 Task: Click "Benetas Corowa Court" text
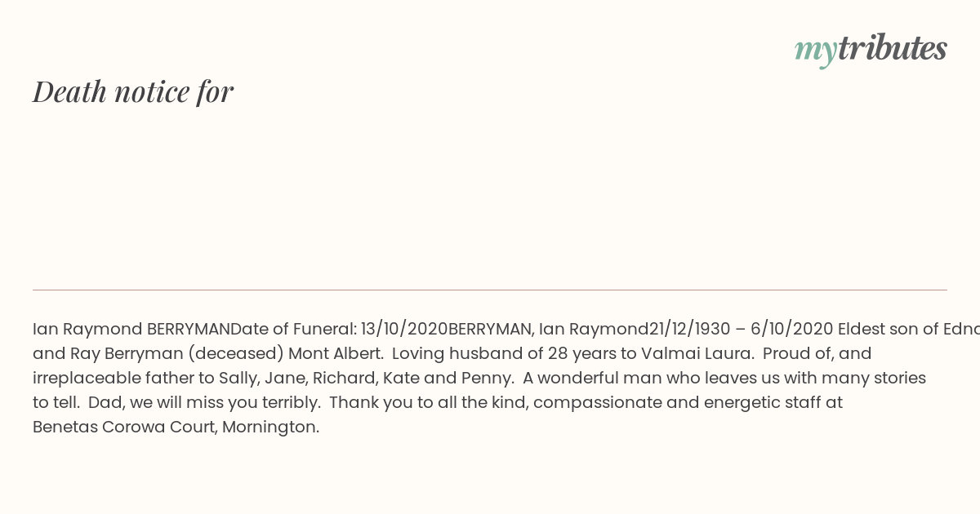124,428
